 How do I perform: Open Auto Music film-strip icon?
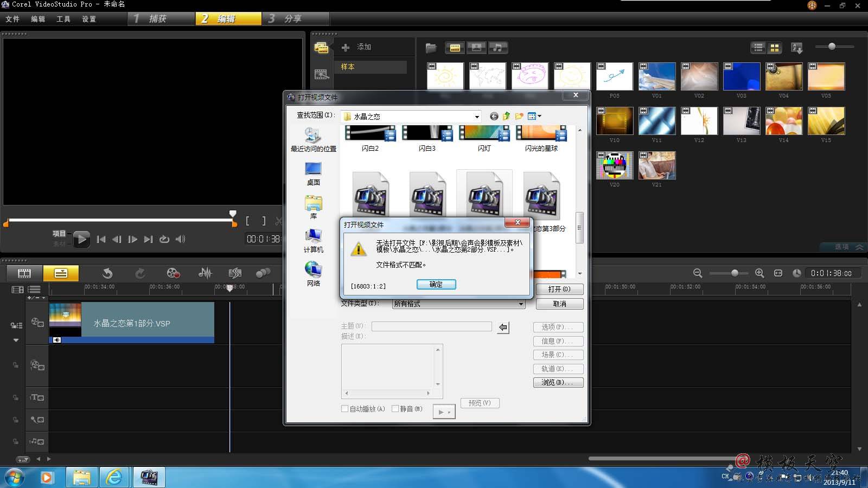(x=235, y=273)
